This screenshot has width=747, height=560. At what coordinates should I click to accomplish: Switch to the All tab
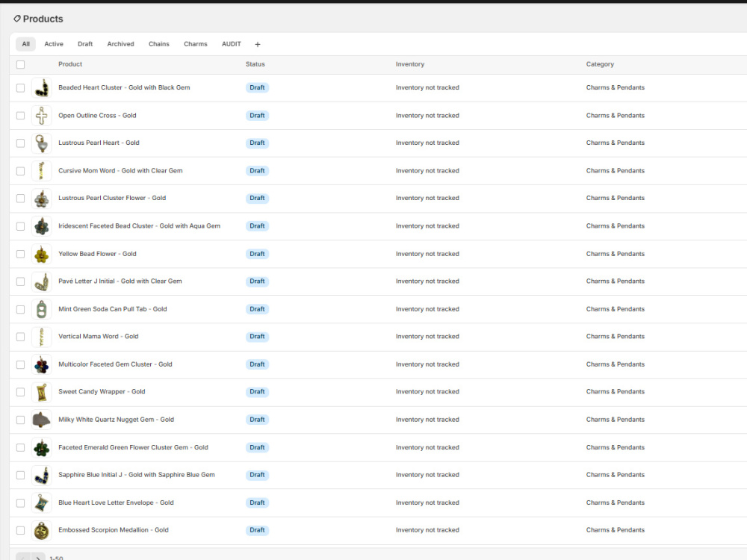[25, 44]
